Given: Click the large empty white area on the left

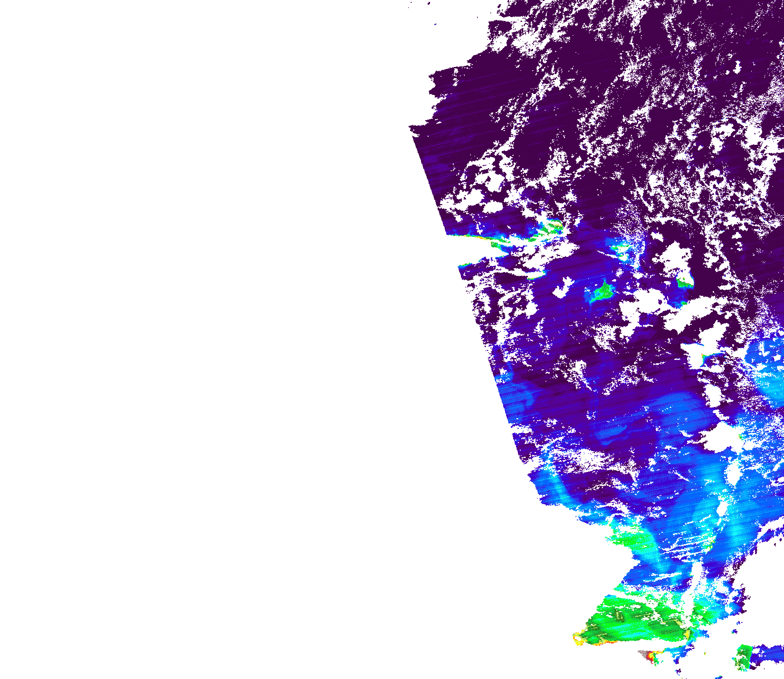Looking at the screenshot, I should coord(214,332).
